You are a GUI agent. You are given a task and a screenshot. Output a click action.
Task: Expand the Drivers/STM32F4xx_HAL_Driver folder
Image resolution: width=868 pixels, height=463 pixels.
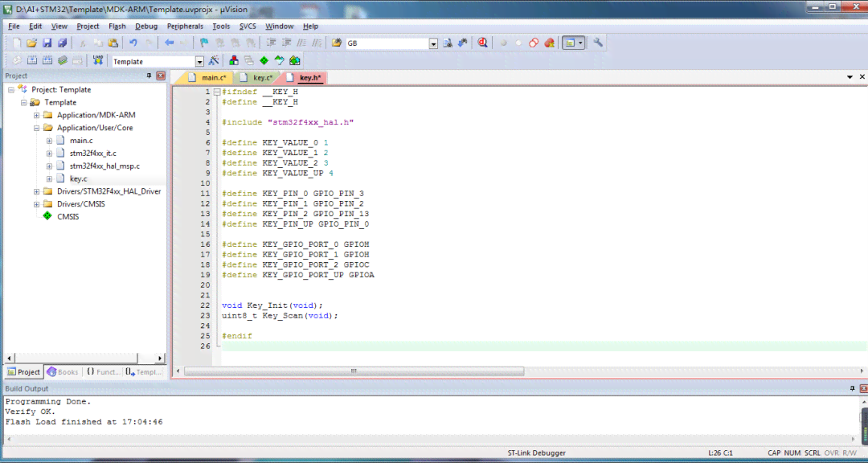pyautogui.click(x=36, y=191)
